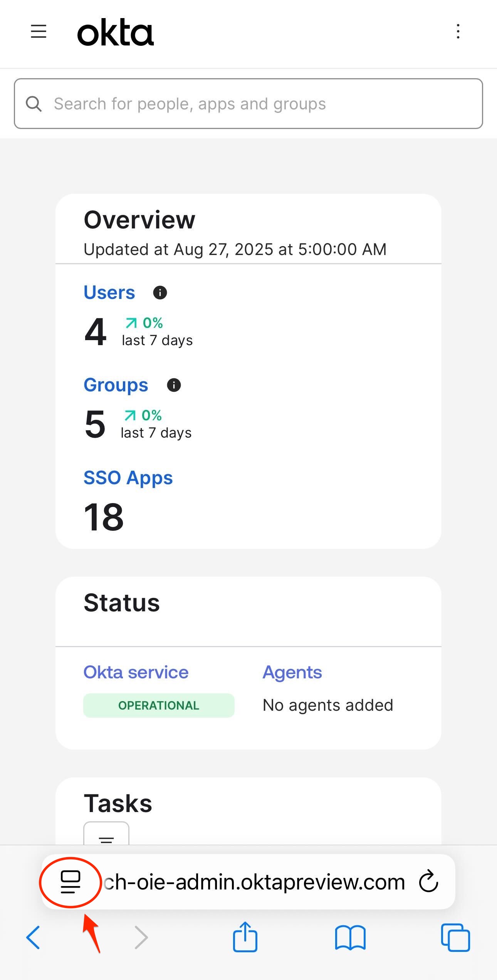Focus the people, apps and groups search field
The height and width of the screenshot is (980, 497).
248,104
